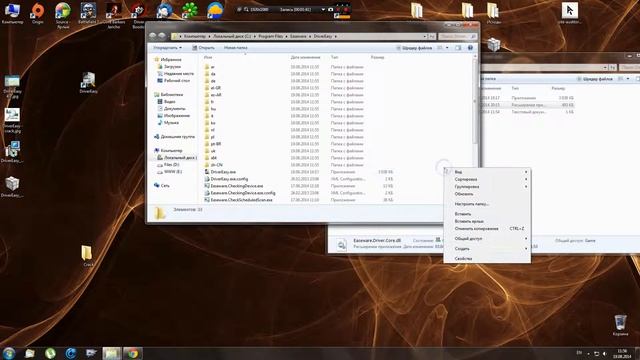Open the Упорядочить dropdown menu

coord(167,48)
